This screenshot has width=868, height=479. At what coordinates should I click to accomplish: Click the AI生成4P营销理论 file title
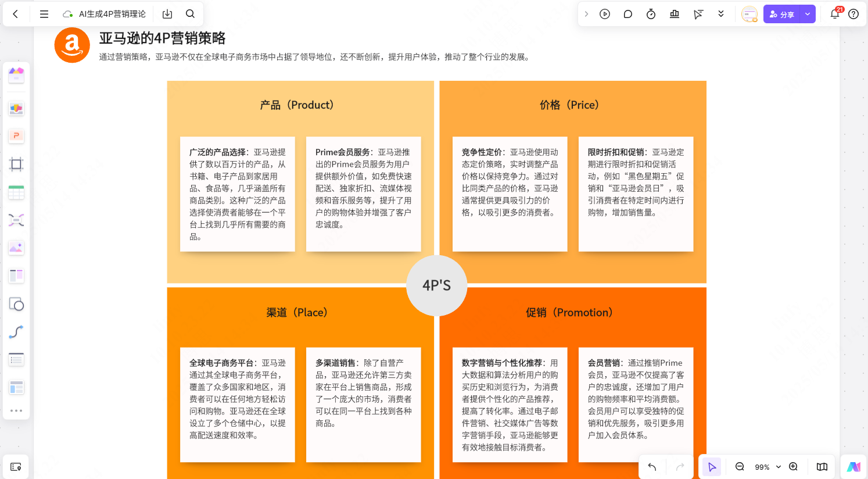(112, 14)
